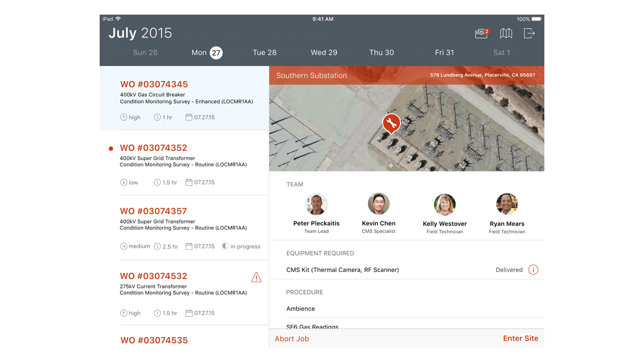Open work order WO #03074535
The width and height of the screenshot is (644, 362).
click(184, 337)
